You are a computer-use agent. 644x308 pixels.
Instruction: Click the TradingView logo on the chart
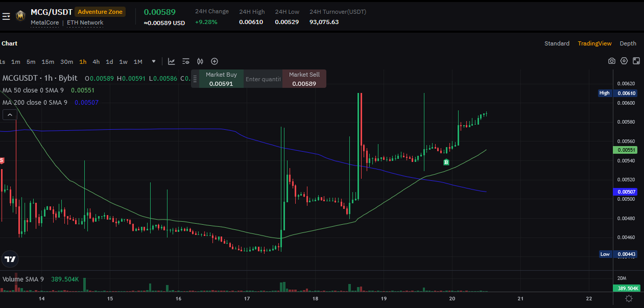(x=9, y=259)
